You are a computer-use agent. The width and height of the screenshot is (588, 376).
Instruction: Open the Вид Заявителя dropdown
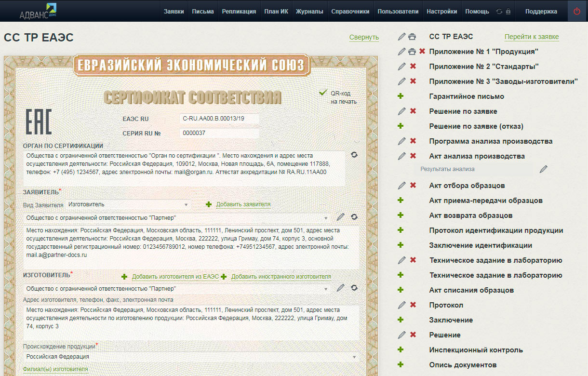(x=128, y=204)
